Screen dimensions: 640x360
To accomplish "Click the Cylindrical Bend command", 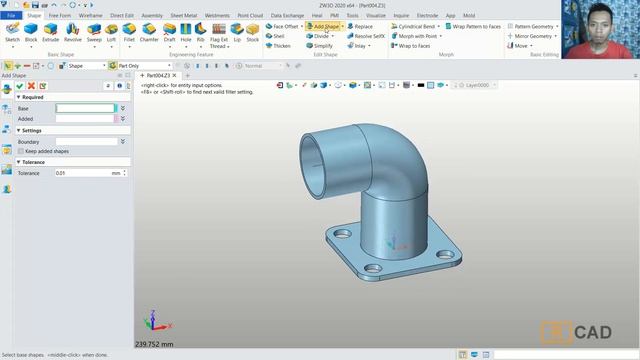I will coord(413,26).
